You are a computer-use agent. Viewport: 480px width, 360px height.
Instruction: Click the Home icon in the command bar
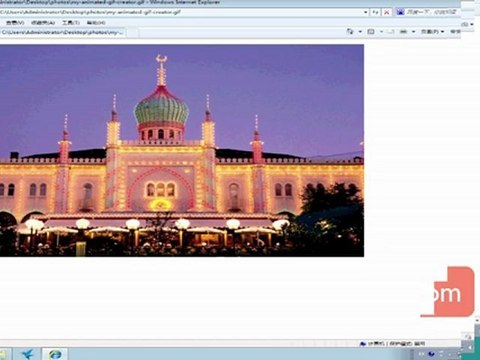coord(350,32)
